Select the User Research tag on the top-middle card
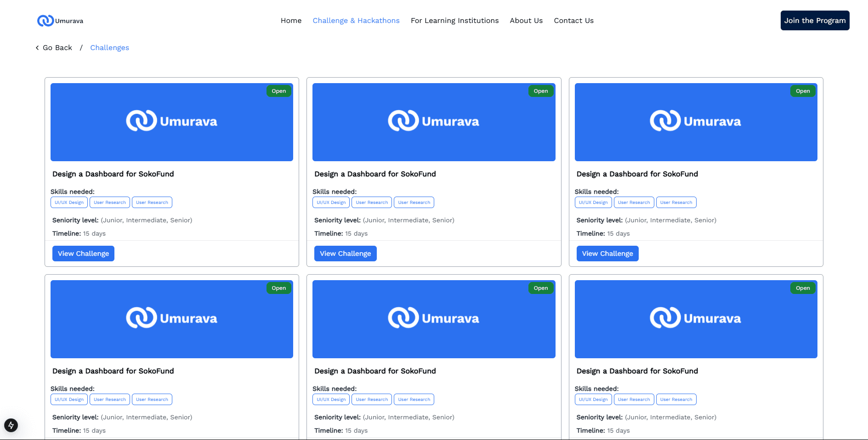The width and height of the screenshot is (868, 440). (371, 202)
